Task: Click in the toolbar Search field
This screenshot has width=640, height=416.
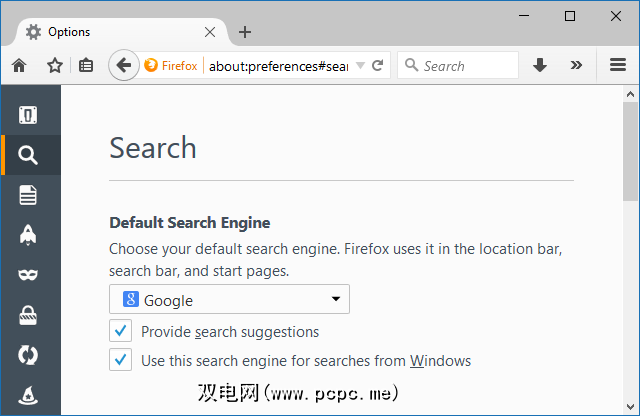Action: [465, 66]
